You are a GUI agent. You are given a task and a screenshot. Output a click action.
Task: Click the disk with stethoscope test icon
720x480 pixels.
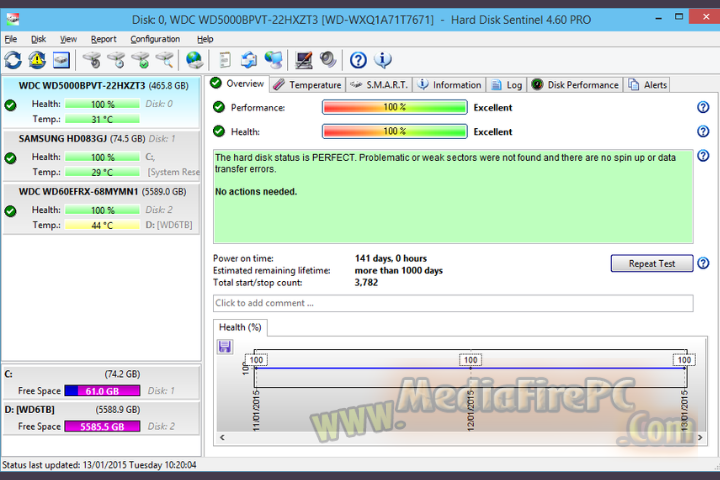point(92,60)
